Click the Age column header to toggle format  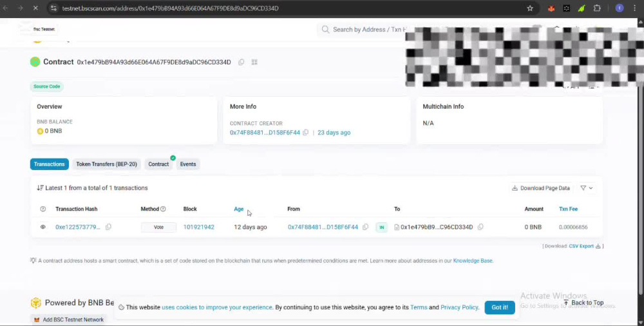(x=239, y=209)
